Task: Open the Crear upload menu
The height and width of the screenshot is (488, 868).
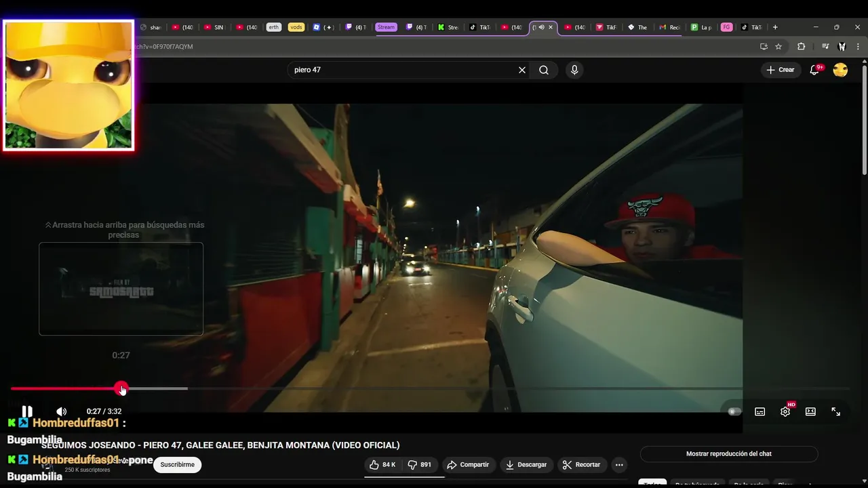Action: point(780,70)
